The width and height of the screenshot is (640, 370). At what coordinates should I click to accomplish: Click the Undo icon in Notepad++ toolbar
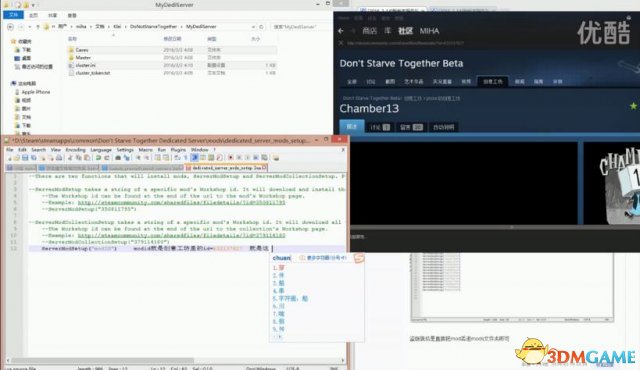tap(98, 158)
